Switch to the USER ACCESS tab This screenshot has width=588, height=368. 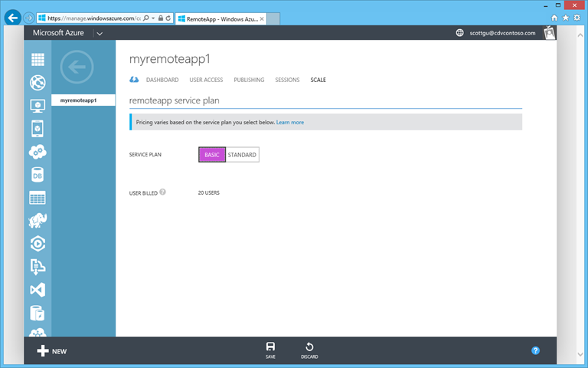coord(206,80)
